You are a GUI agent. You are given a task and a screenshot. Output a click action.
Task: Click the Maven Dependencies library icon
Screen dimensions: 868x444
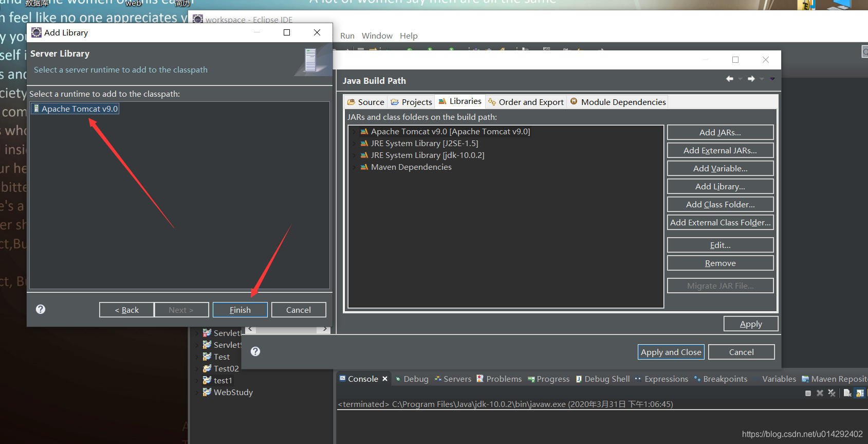point(364,167)
